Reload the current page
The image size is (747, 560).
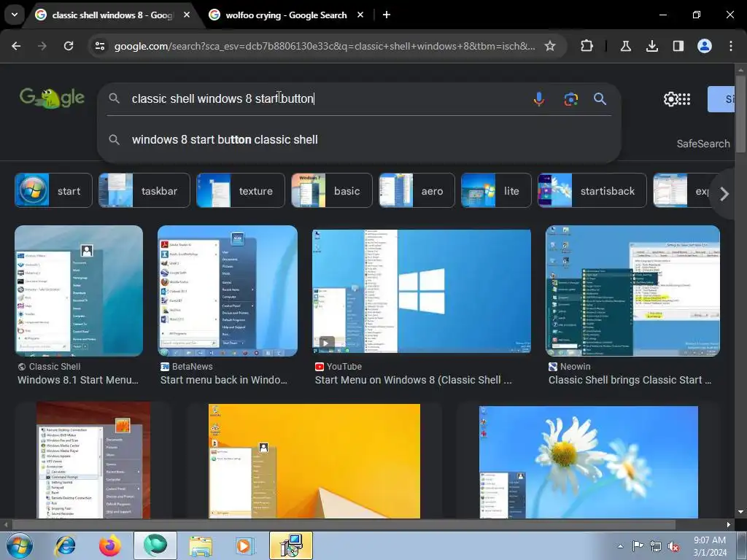[69, 46]
